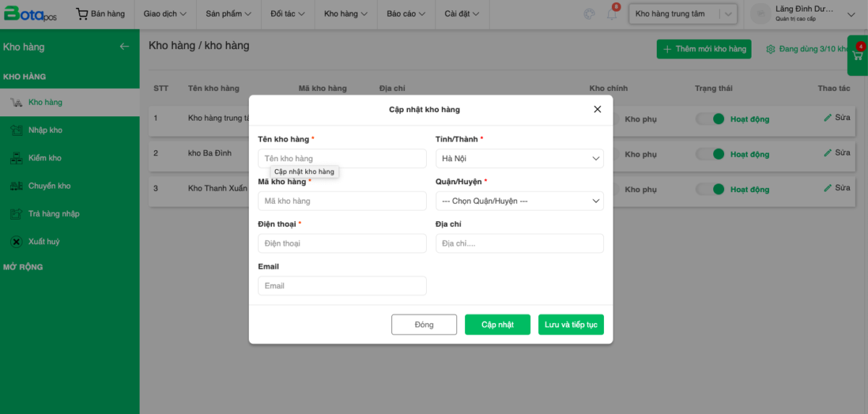Image resolution: width=868 pixels, height=414 pixels.
Task: Open the Kho hàng trung tâm warehouse selector
Action: (683, 14)
